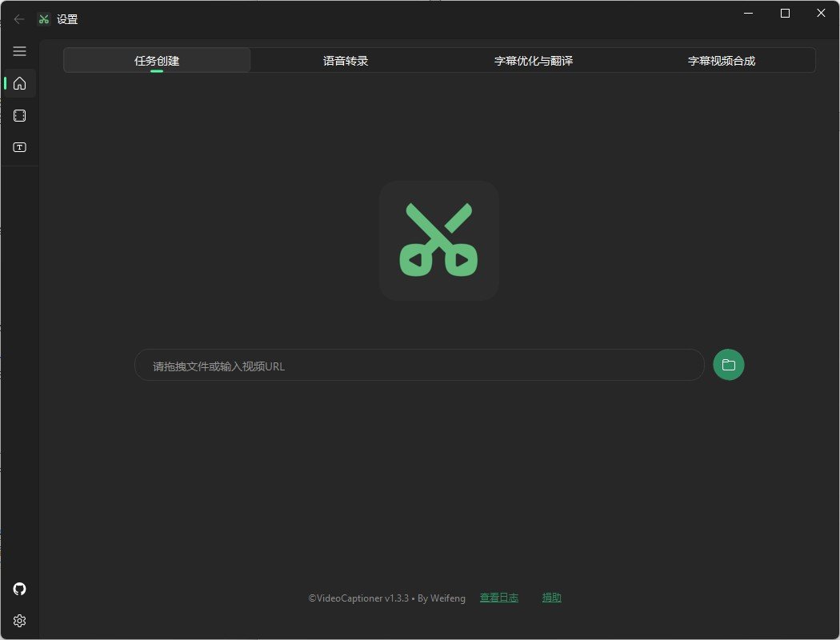Open the 字幕优化与翻译 tab
The image size is (840, 640).
[534, 61]
